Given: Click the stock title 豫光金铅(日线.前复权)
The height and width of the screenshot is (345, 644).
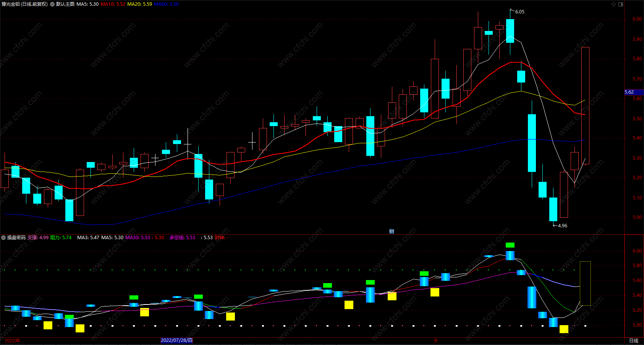Looking at the screenshot, I should click(x=25, y=4).
